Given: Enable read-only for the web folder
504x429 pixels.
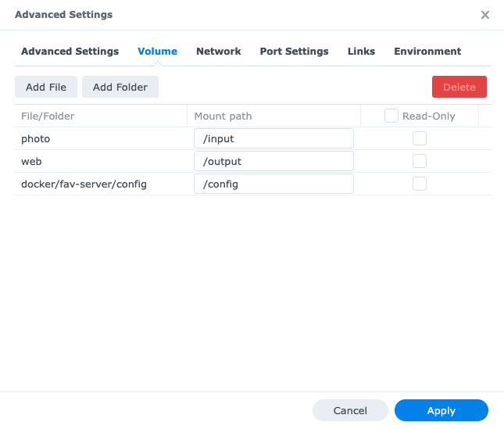Looking at the screenshot, I should (420, 161).
